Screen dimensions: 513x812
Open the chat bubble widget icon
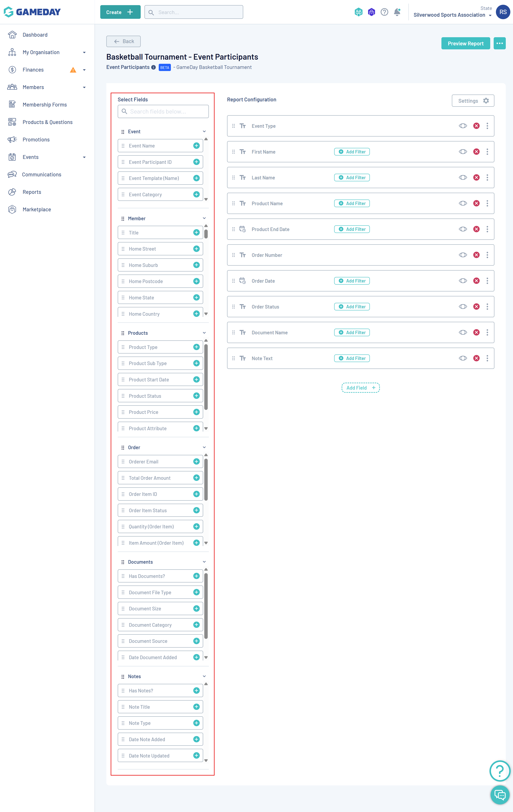tap(500, 795)
